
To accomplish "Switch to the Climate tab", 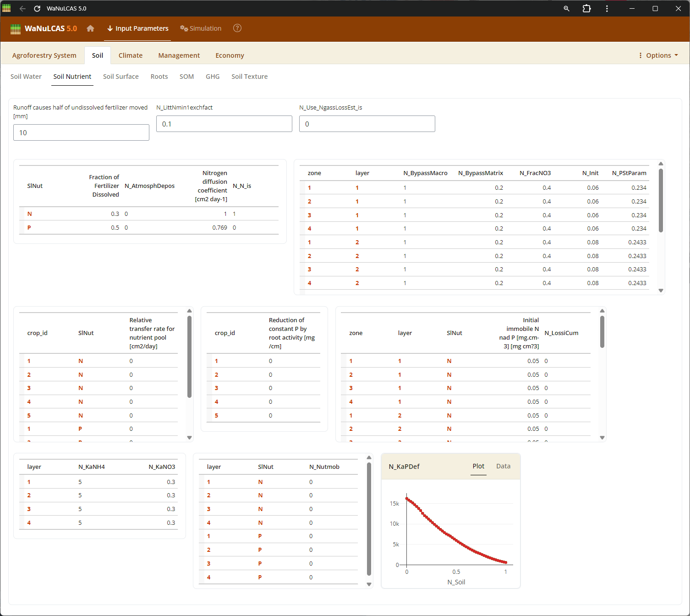I will (131, 55).
